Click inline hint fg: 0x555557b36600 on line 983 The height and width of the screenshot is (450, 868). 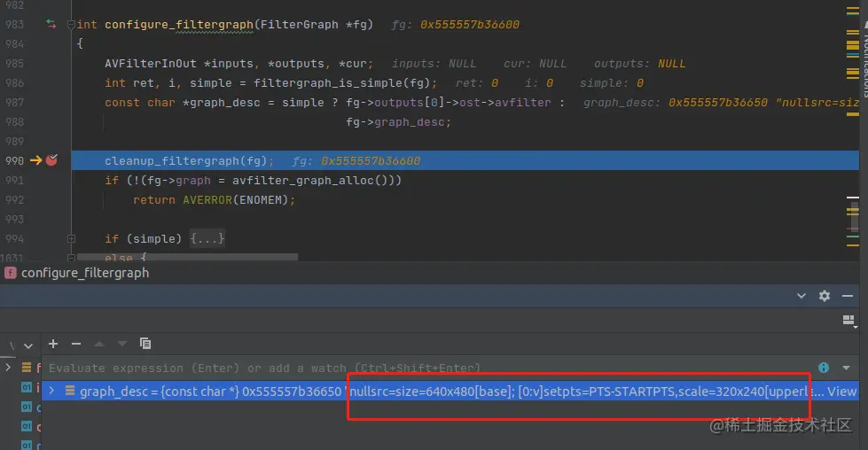click(456, 24)
